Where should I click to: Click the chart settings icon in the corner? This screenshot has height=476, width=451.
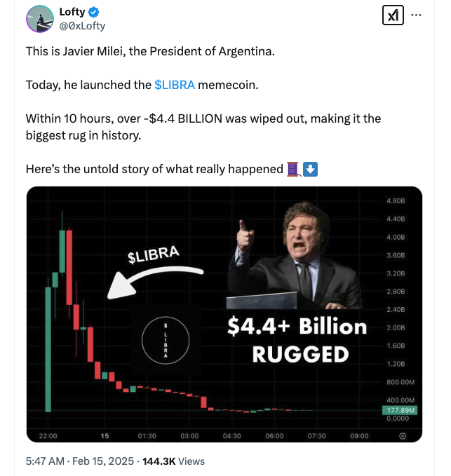click(402, 435)
